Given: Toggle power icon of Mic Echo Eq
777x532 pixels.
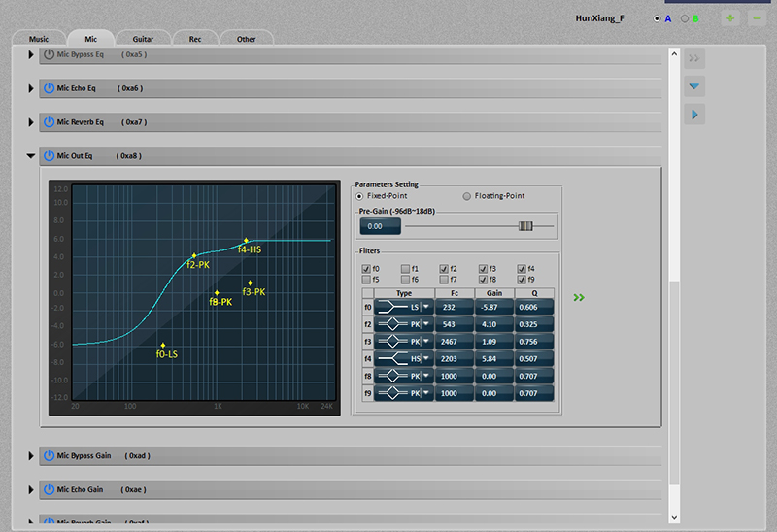Looking at the screenshot, I should coord(49,88).
